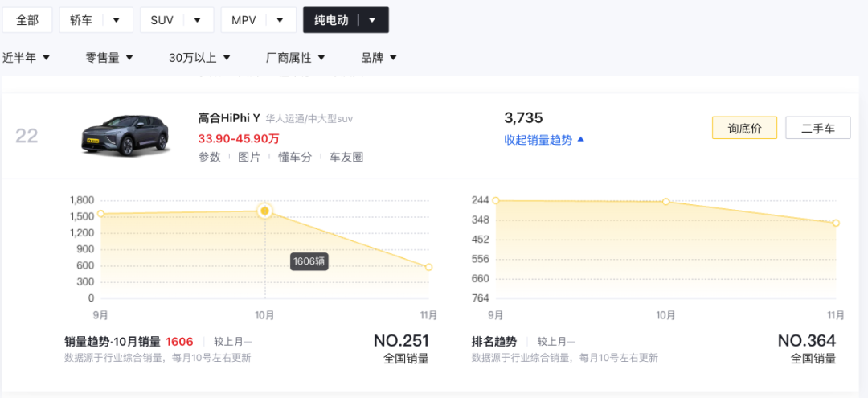The width and height of the screenshot is (868, 398).
Task: Click the October sales data point
Action: click(264, 211)
